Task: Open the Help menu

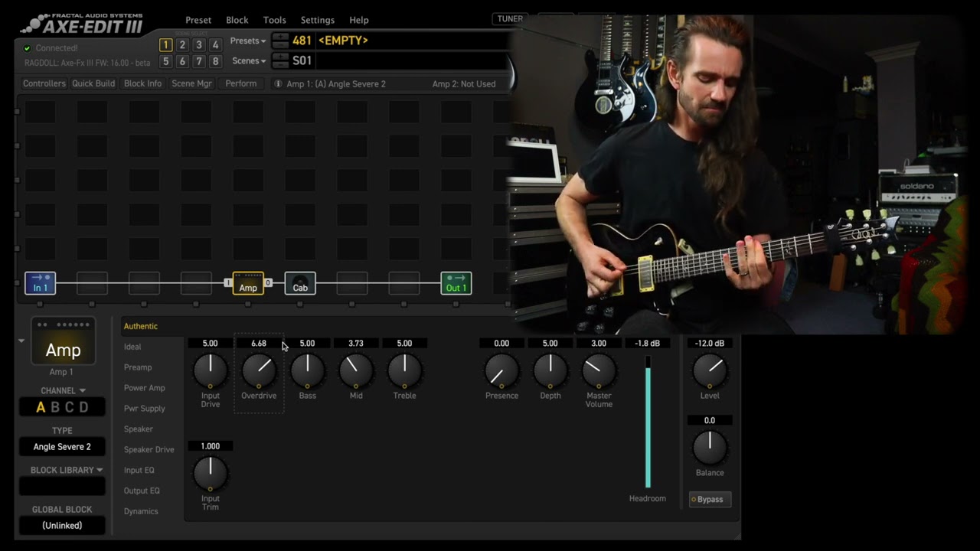Action: tap(359, 20)
